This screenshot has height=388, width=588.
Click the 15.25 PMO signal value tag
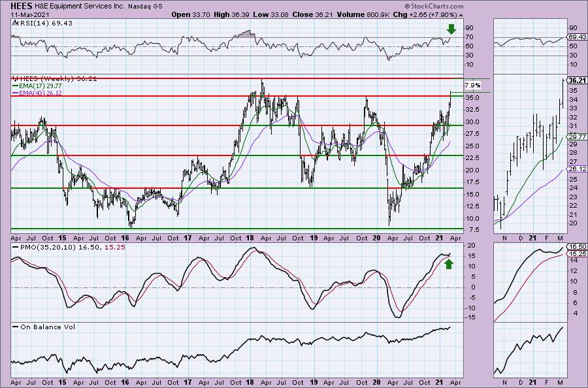pos(578,254)
